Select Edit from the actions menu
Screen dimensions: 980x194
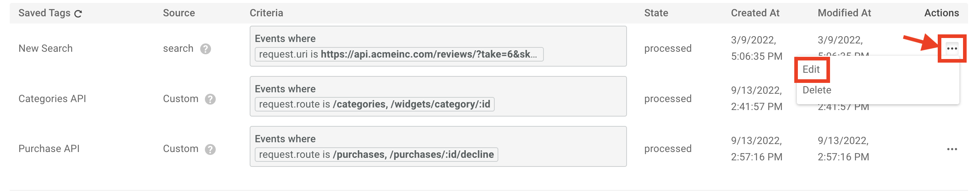[811, 69]
